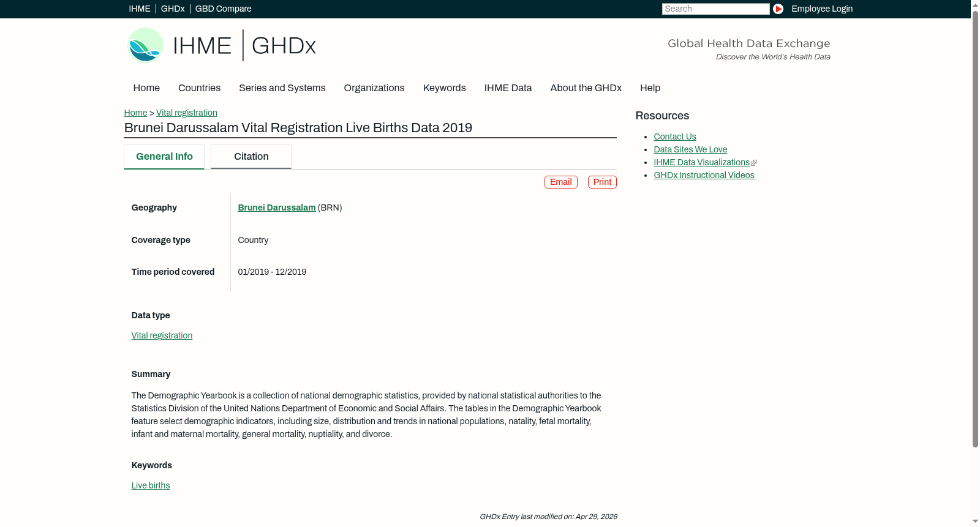
Task: Click the Email button
Action: [x=561, y=182]
